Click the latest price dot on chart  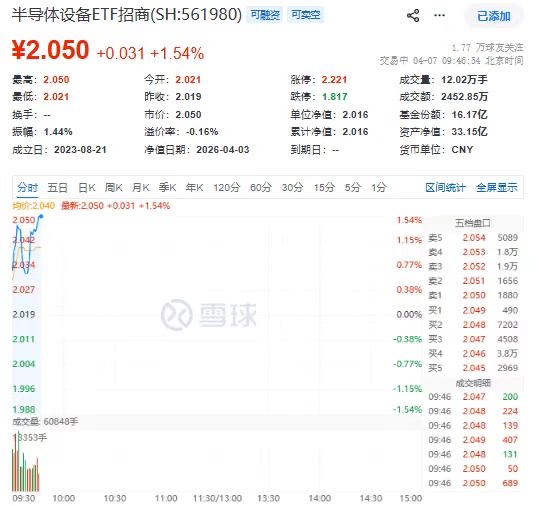[41, 216]
